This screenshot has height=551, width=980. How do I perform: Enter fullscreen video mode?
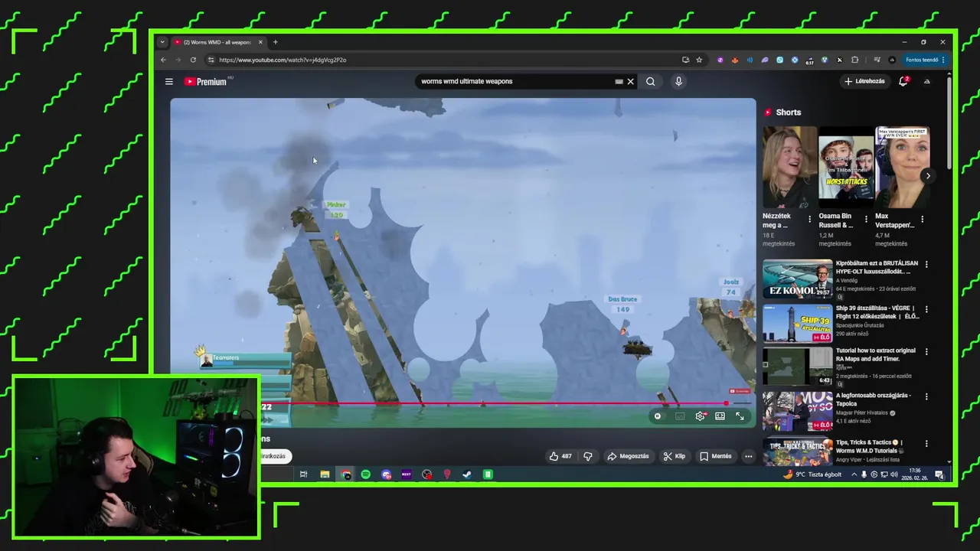740,416
